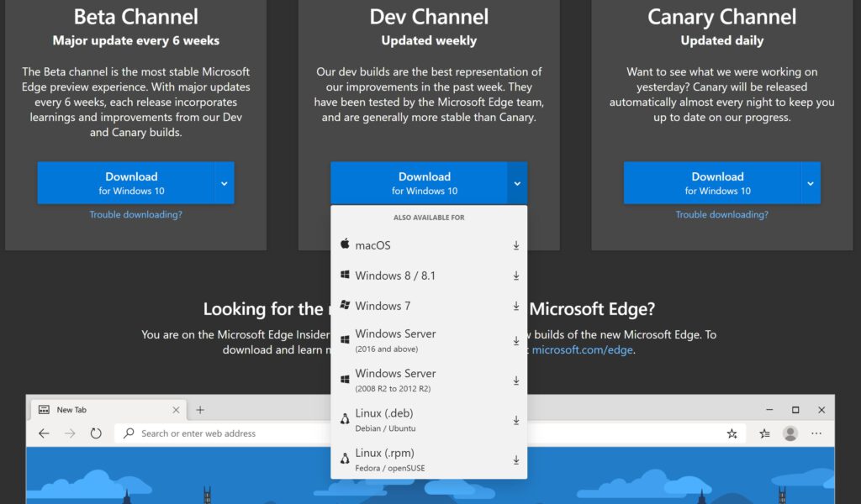This screenshot has height=504, width=861.
Task: Select Linux (.deb) Debian / Ubuntu entry
Action: [x=429, y=420]
